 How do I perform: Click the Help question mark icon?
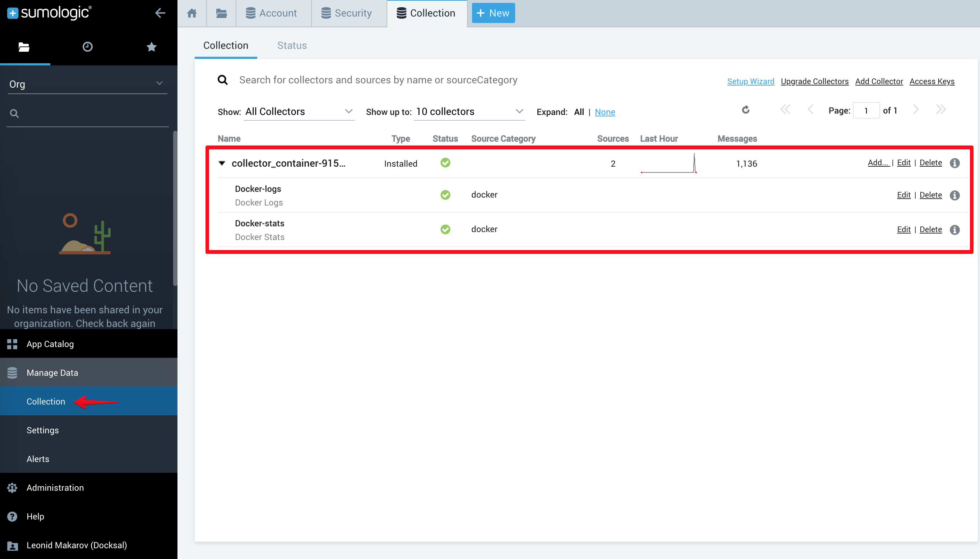click(x=12, y=516)
